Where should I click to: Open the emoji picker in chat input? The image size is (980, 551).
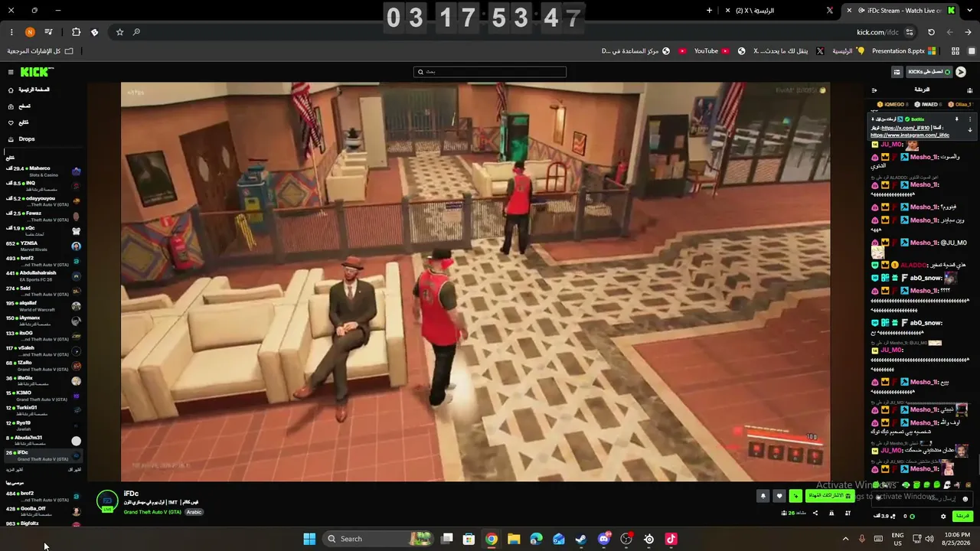click(965, 498)
